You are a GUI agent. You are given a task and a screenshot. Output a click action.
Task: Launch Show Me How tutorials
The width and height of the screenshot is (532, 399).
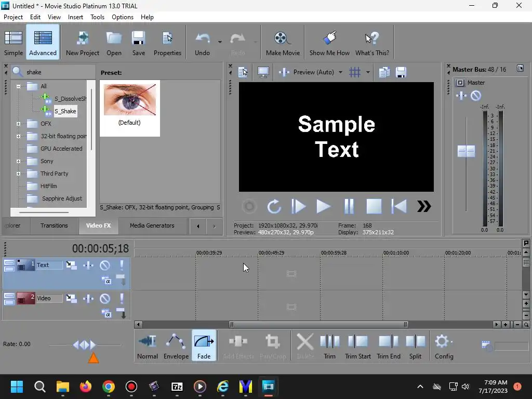click(x=329, y=43)
